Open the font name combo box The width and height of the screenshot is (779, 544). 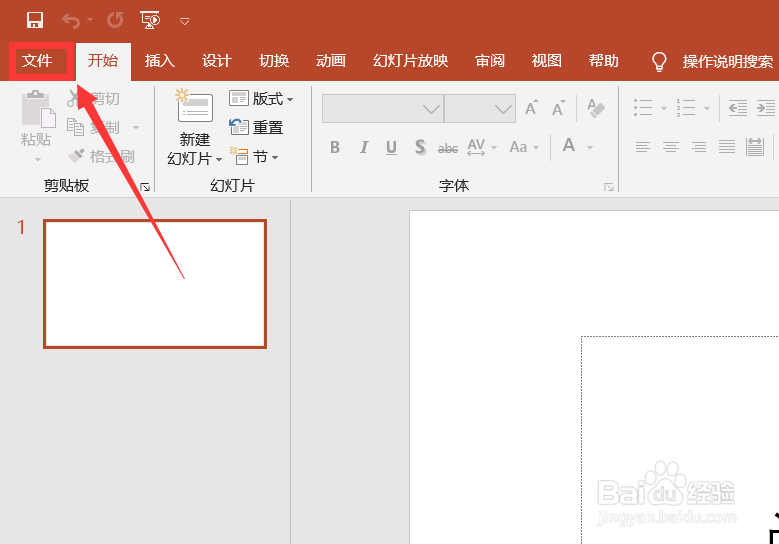click(383, 108)
